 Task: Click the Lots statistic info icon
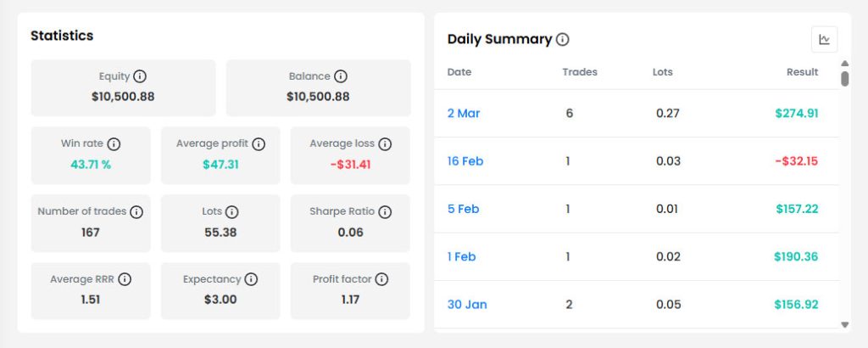coord(232,211)
